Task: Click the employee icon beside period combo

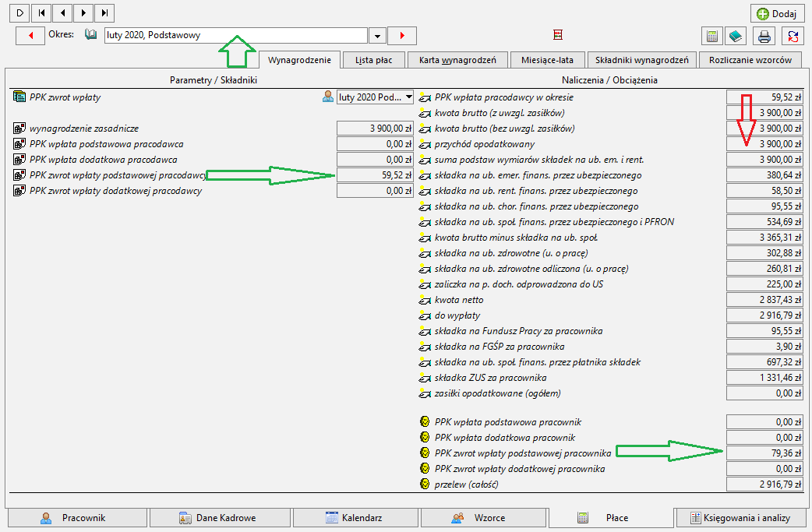Action: pos(328,97)
